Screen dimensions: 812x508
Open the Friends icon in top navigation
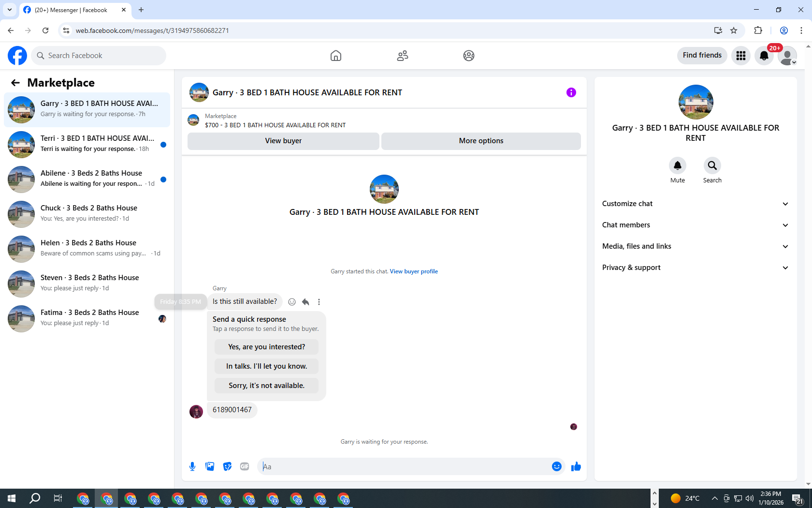403,56
